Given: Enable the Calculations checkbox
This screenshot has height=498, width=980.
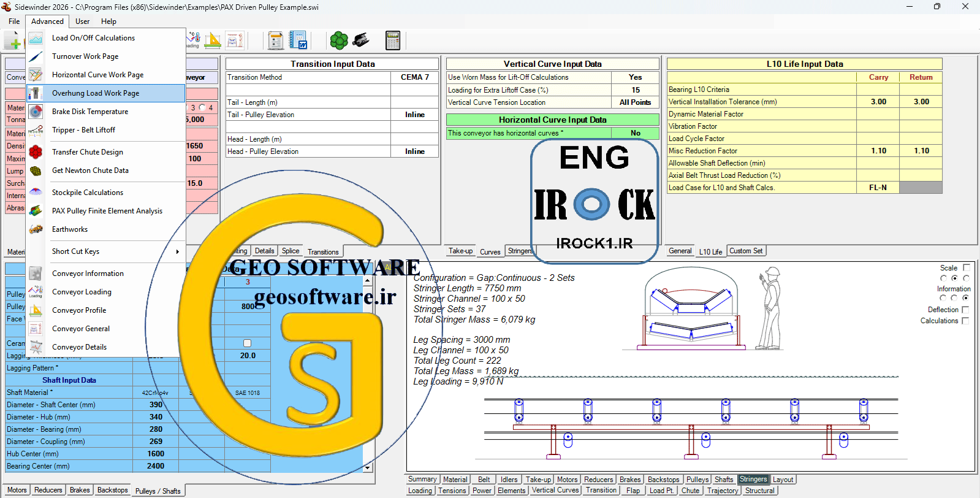Looking at the screenshot, I should (965, 321).
